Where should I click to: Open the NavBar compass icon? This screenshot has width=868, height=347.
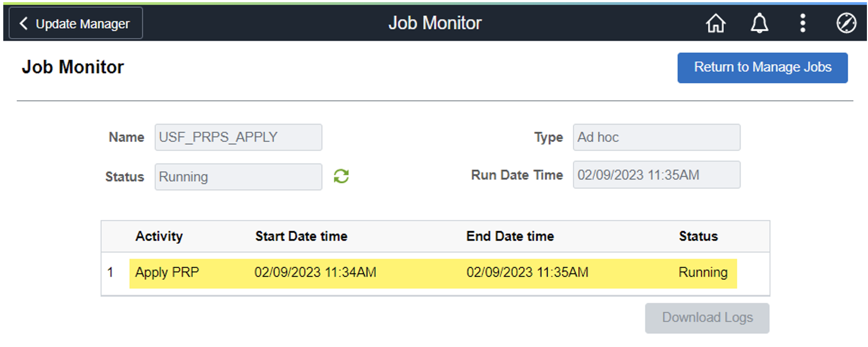coord(846,23)
